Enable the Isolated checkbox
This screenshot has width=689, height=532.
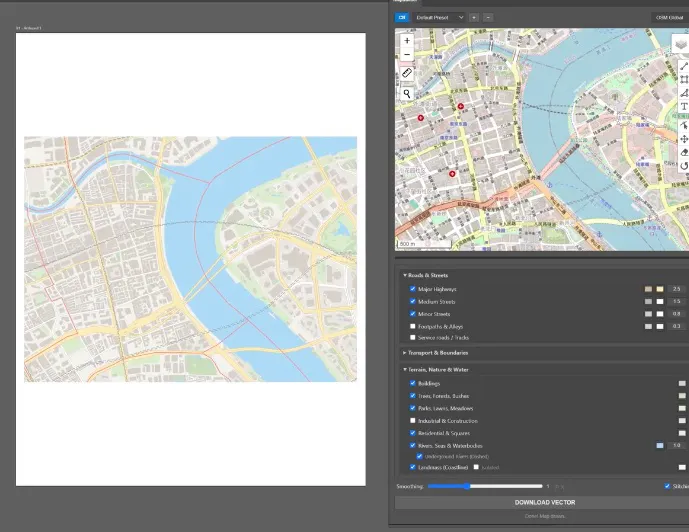coord(476,467)
